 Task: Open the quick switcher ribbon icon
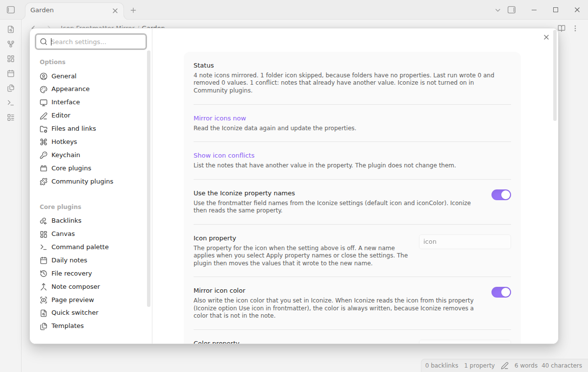tap(11, 29)
